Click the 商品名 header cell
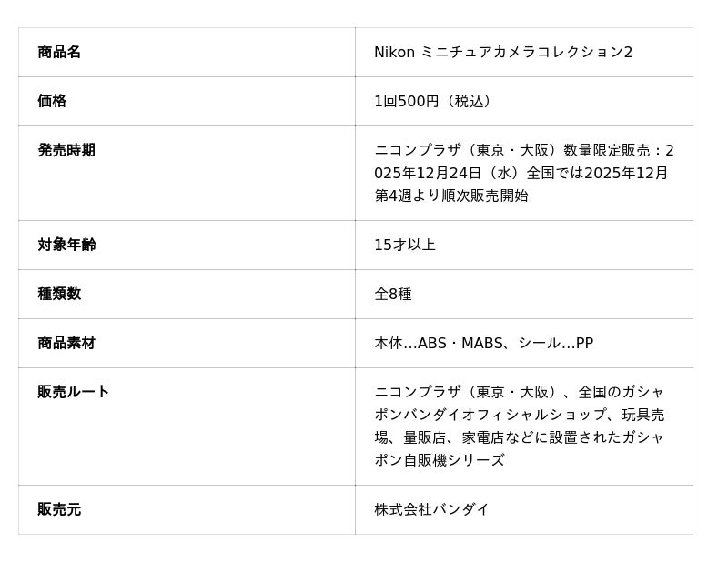This screenshot has height=562, width=728. click(x=59, y=52)
